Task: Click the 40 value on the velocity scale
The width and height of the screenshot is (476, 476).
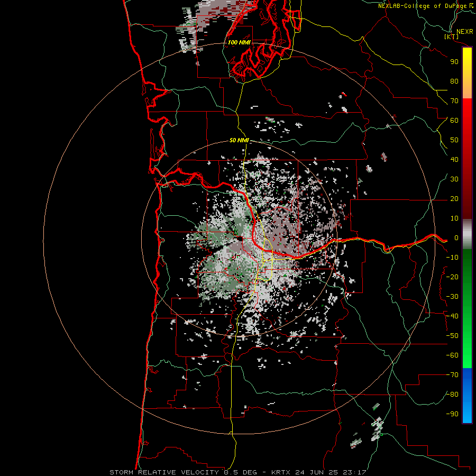Action: click(454, 160)
